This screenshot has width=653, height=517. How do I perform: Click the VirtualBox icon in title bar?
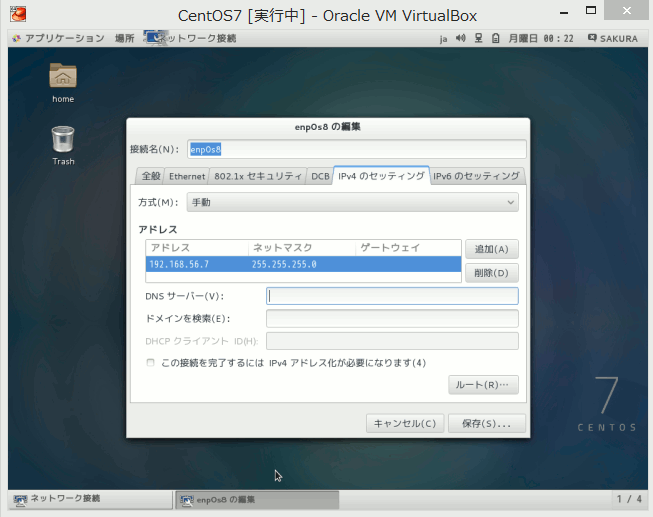pos(18,15)
